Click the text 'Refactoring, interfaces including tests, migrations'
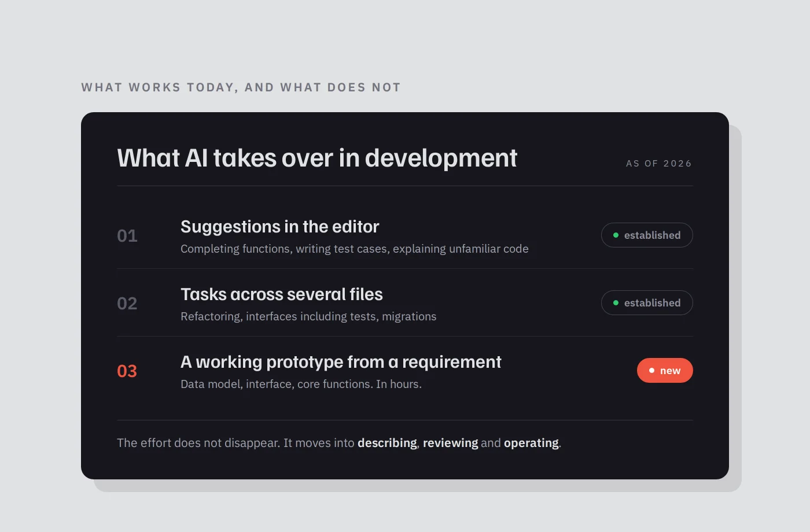This screenshot has height=532, width=810. (308, 316)
